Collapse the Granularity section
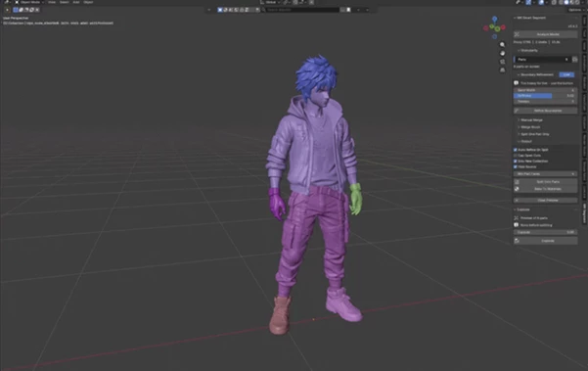The height and width of the screenshot is (371, 588). (x=528, y=50)
